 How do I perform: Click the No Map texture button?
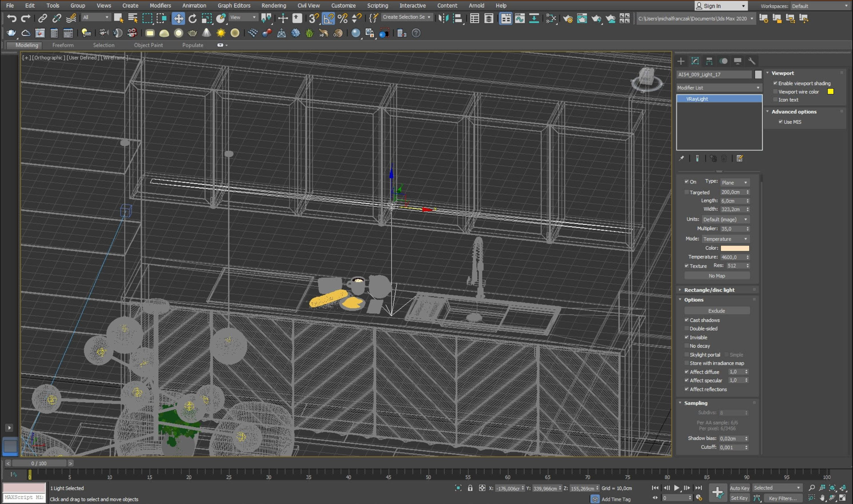[716, 276]
